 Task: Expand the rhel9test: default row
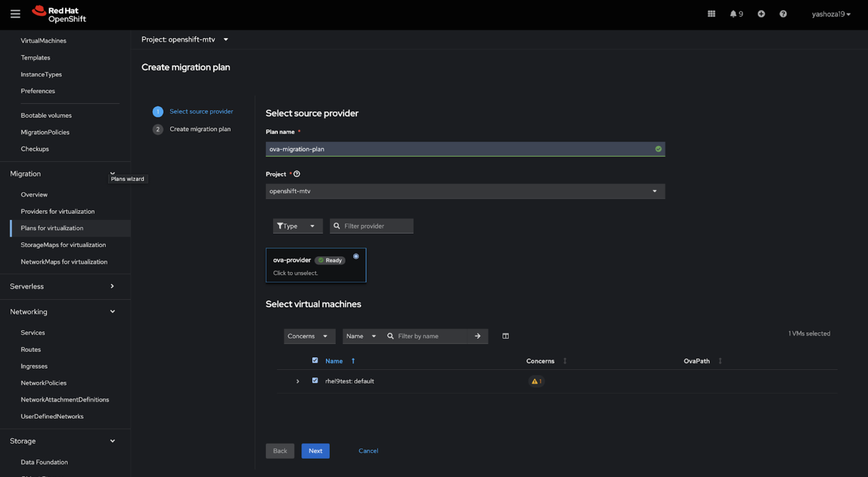click(297, 381)
